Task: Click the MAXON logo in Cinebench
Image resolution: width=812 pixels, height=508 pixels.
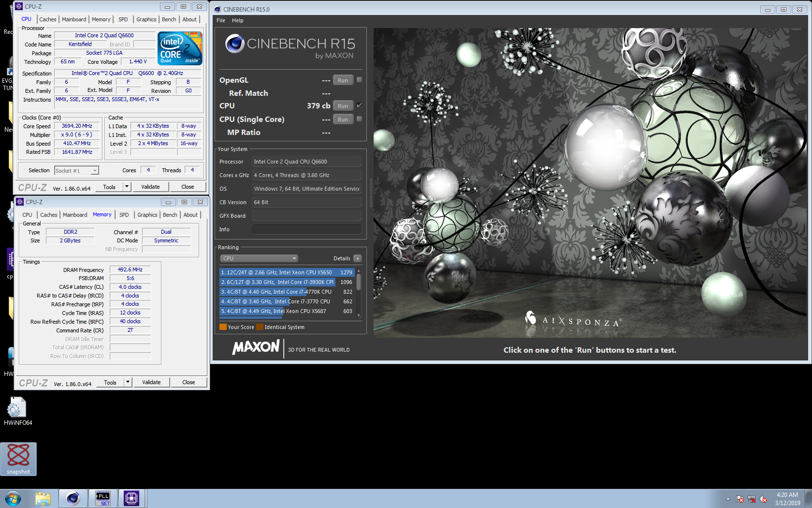Action: coord(256,347)
